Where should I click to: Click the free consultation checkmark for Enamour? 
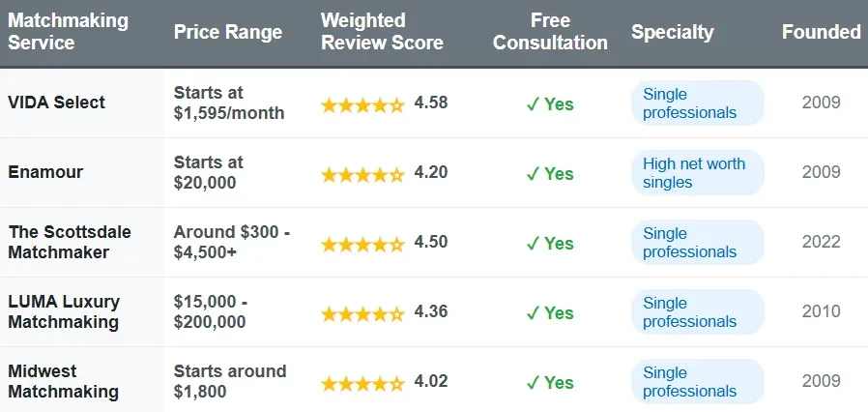532,174
